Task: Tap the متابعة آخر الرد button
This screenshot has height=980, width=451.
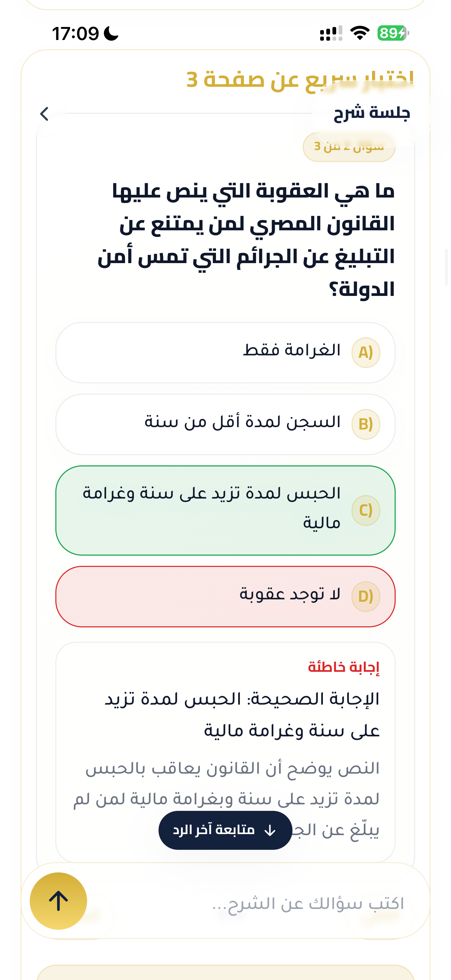Action: point(225,830)
